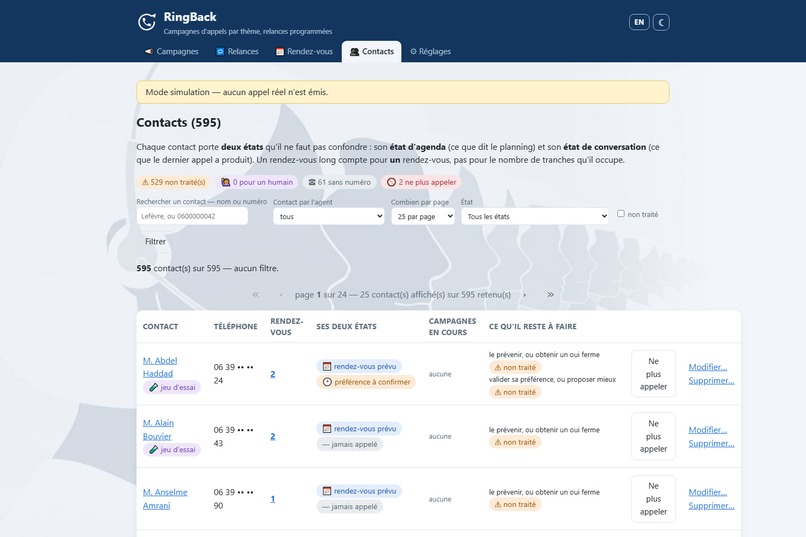Click jamais appelé badge for Alain Bouvier

[x=350, y=444]
